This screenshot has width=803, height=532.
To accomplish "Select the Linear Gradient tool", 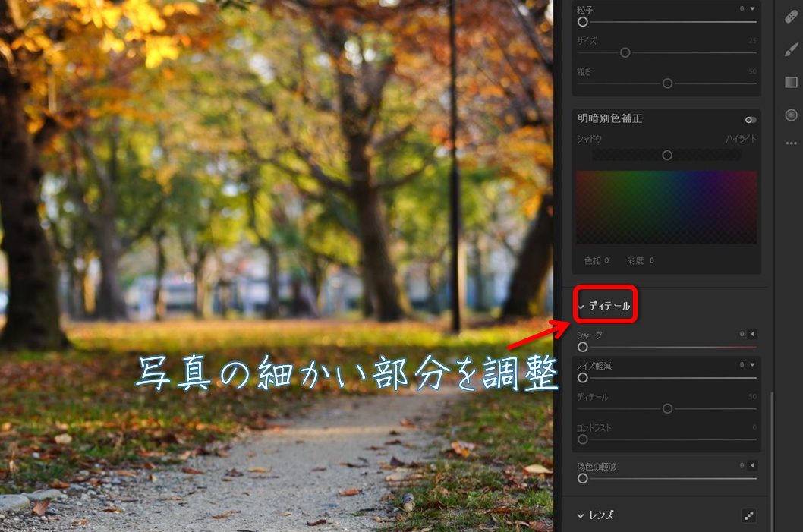I will click(x=791, y=82).
